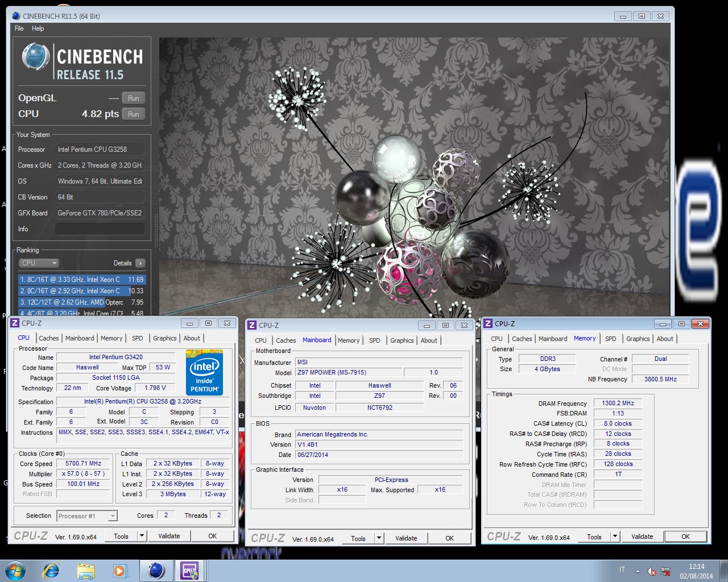Click the CPU-Z icon of the right window titlebar
The height and width of the screenshot is (582, 728).
(488, 324)
